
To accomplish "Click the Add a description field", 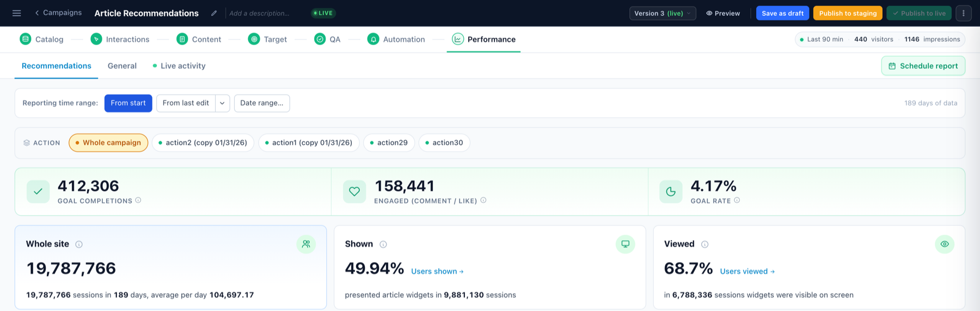I will click(x=260, y=13).
